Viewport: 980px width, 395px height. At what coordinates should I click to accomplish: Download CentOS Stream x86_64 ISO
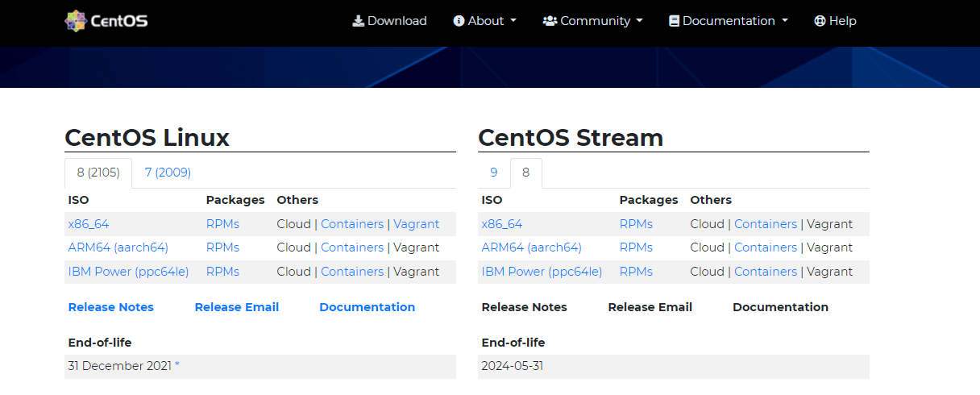click(502, 224)
